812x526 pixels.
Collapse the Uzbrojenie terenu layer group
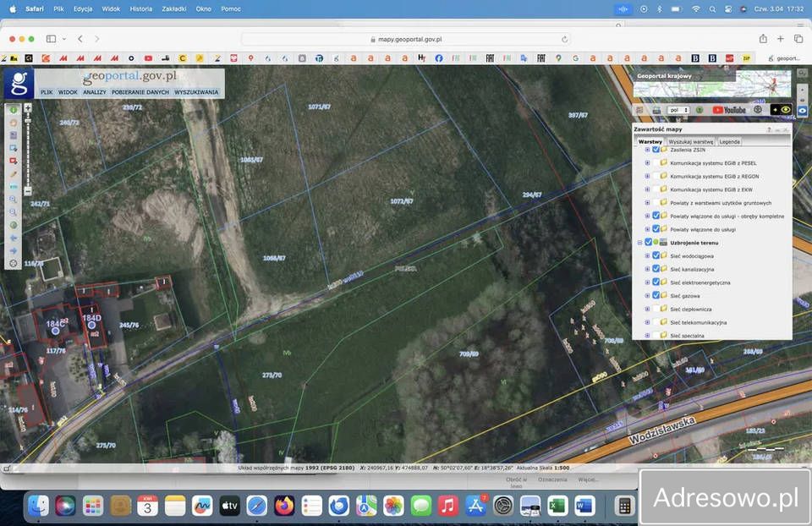639,243
